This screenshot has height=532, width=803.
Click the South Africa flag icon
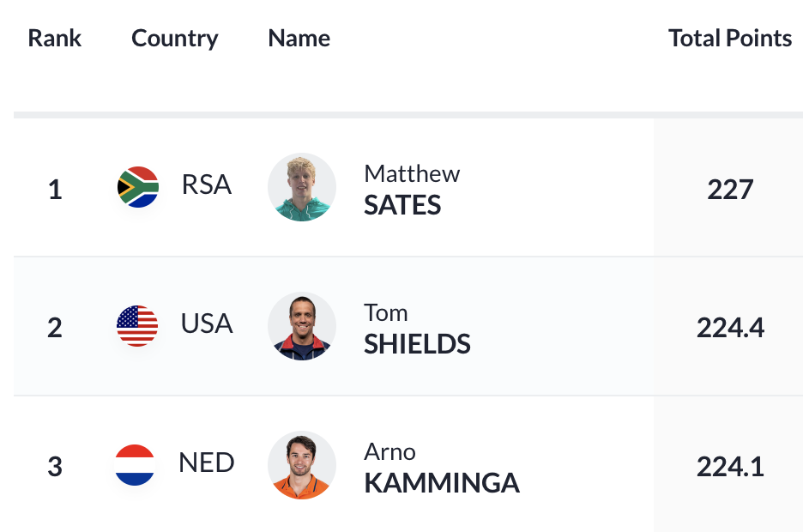138,187
